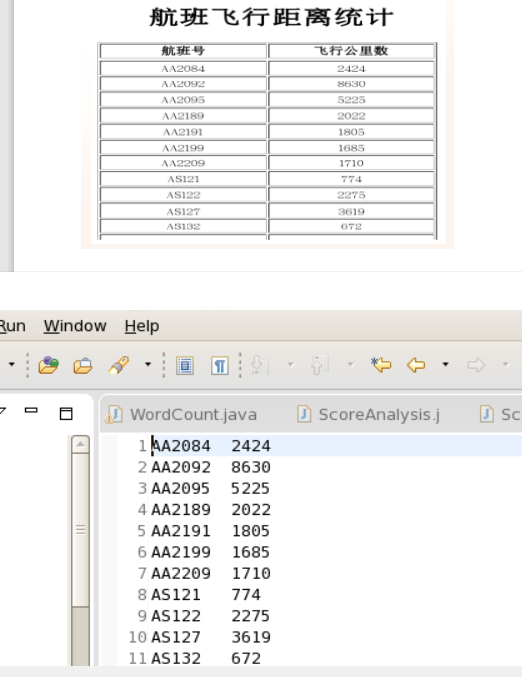Viewport: 522px width, 677px height.
Task: Maximize the left side panel view
Action: pyautogui.click(x=66, y=414)
